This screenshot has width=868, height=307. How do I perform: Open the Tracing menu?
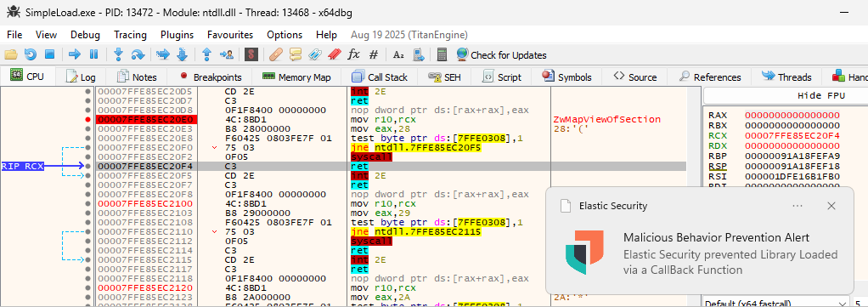(130, 35)
